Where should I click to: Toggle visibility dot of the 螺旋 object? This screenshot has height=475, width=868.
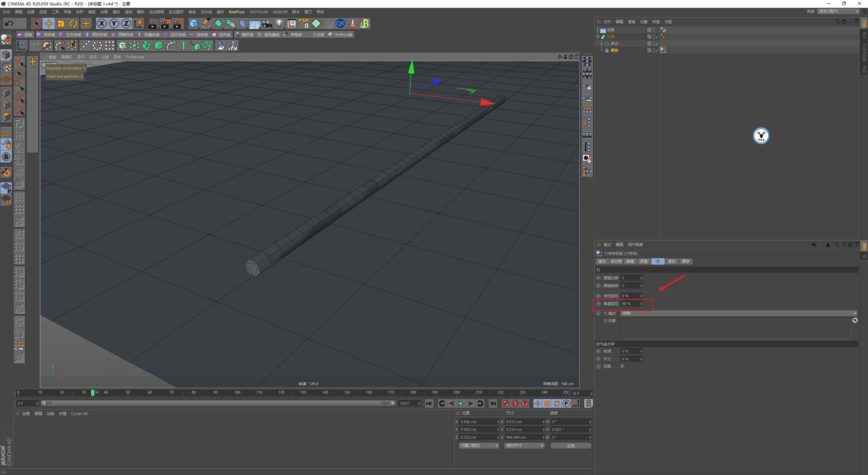pyautogui.click(x=654, y=50)
